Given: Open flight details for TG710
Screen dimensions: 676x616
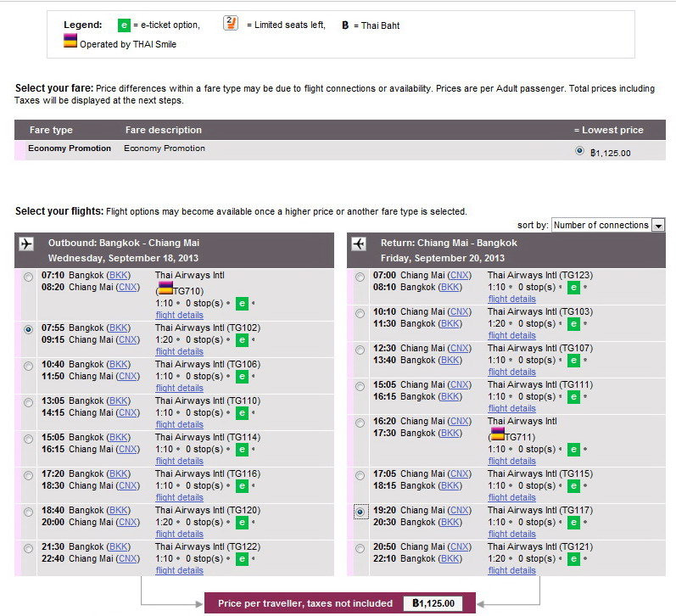Looking at the screenshot, I should pyautogui.click(x=179, y=315).
